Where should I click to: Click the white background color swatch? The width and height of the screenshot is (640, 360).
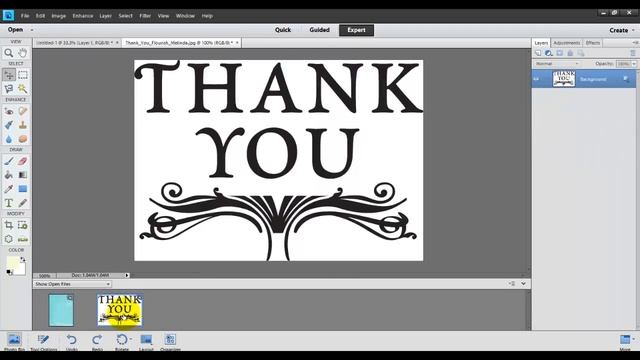[21, 270]
